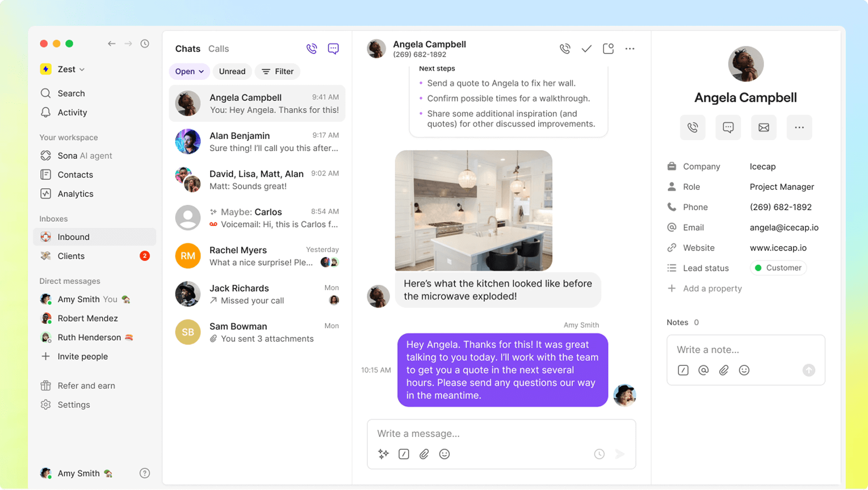Open history with the clock icon in sidebar
The image size is (868, 490).
(x=144, y=44)
